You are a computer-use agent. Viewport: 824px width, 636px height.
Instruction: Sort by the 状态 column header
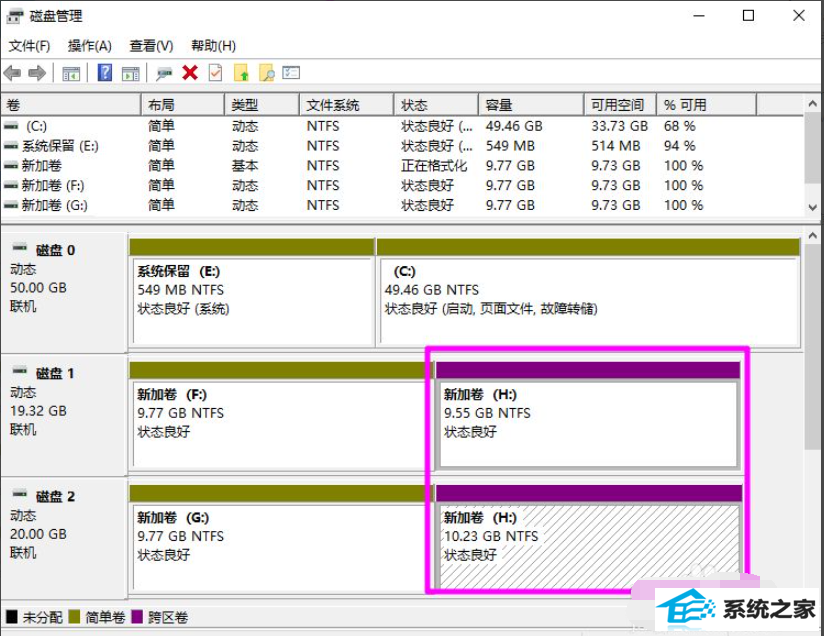[x=437, y=105]
